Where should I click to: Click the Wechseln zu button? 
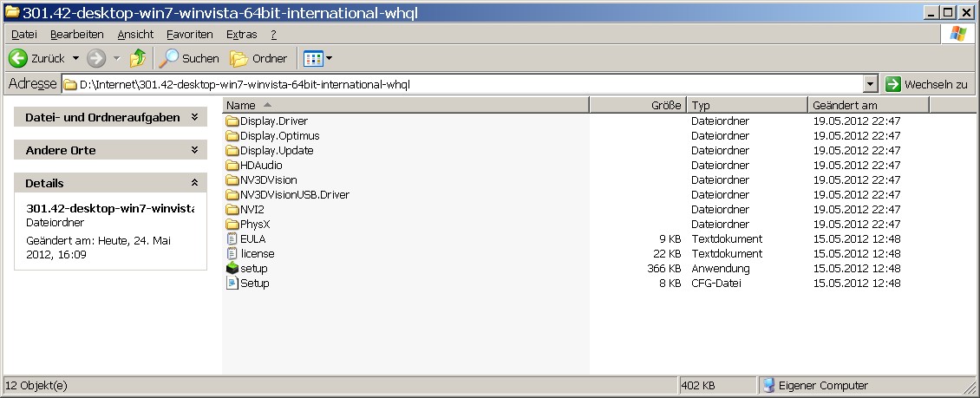pyautogui.click(x=927, y=84)
